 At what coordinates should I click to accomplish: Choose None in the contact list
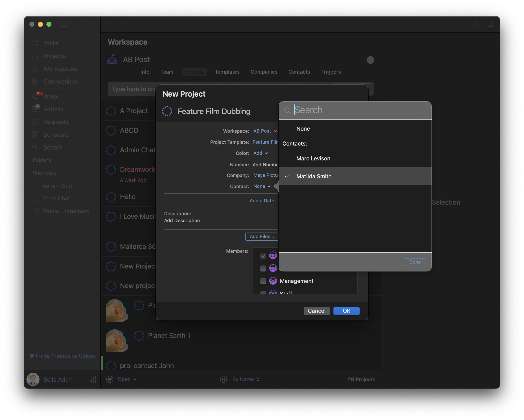click(303, 129)
